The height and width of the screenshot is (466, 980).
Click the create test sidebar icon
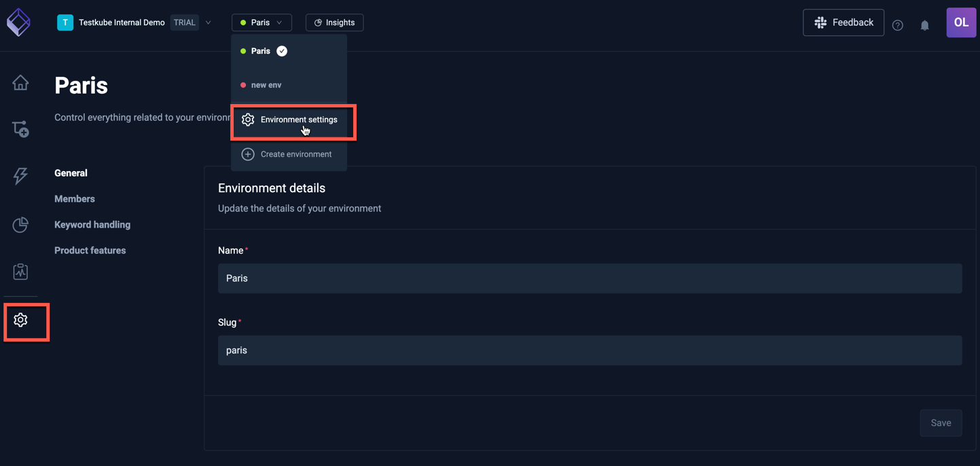tap(20, 129)
